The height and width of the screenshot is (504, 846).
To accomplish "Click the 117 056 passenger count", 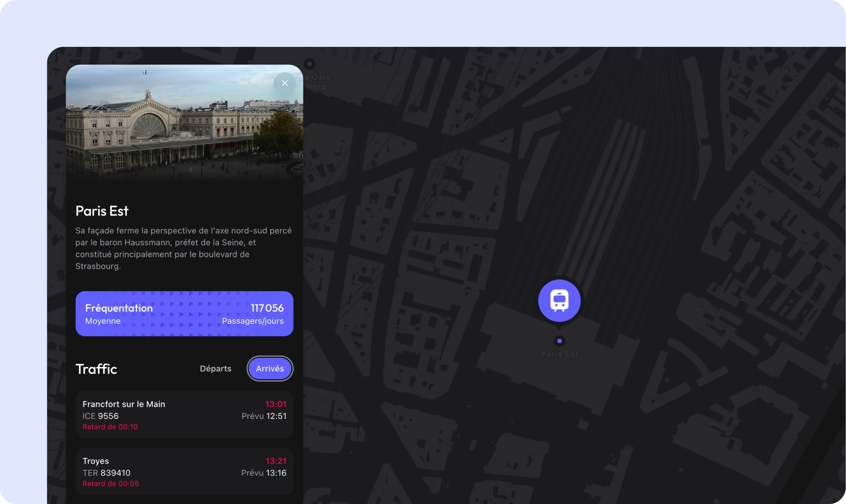I will tap(267, 308).
